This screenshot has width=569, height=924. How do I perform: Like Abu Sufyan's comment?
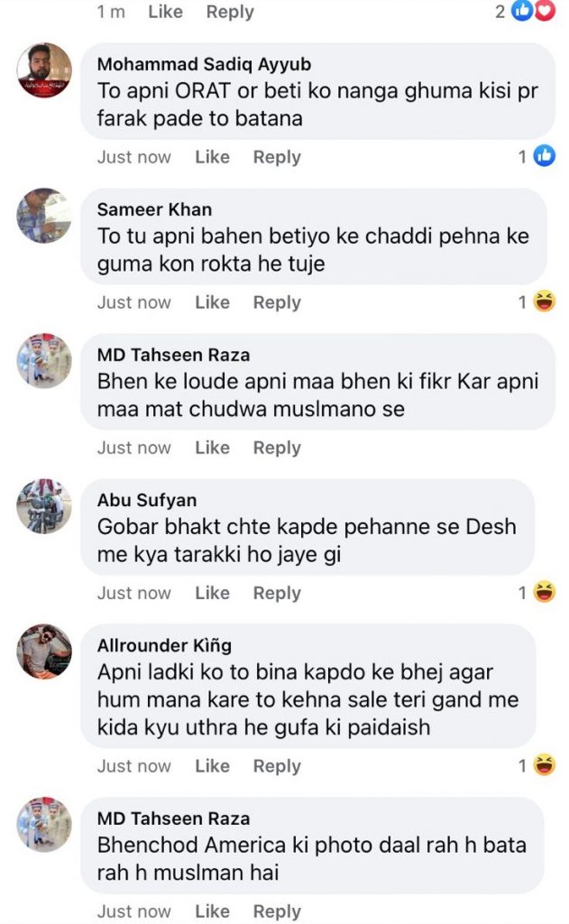[x=212, y=593]
